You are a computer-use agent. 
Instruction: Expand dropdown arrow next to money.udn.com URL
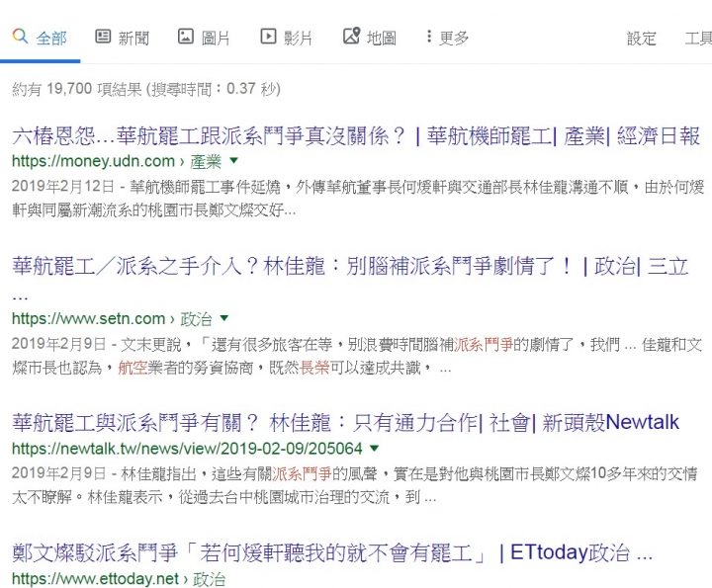pos(233,160)
